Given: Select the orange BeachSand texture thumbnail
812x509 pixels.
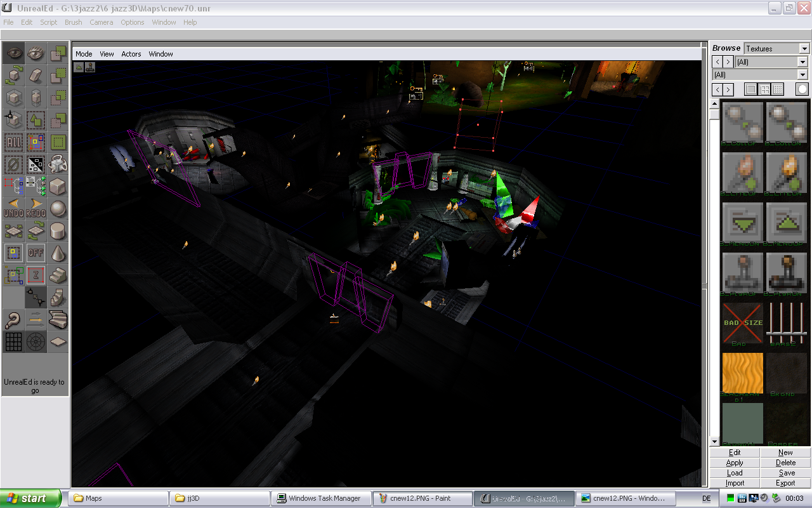Looking at the screenshot, I should click(743, 373).
